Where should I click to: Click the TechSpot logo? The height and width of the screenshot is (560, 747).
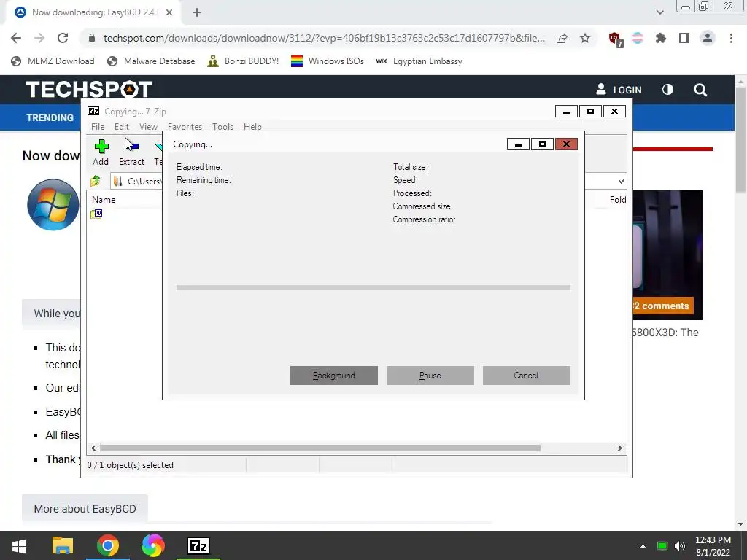[x=89, y=90]
